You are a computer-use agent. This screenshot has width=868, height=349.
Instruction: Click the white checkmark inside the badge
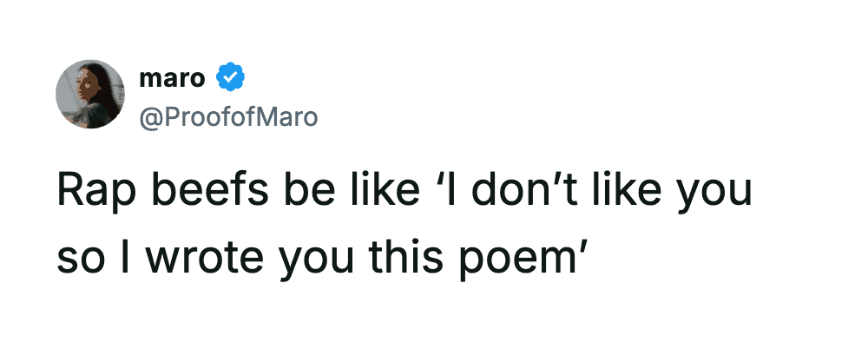230,79
